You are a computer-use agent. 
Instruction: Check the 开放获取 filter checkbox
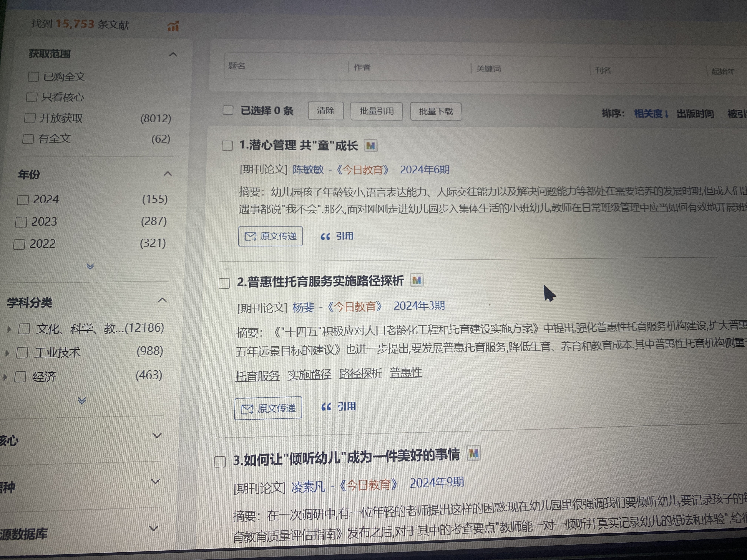click(x=30, y=118)
